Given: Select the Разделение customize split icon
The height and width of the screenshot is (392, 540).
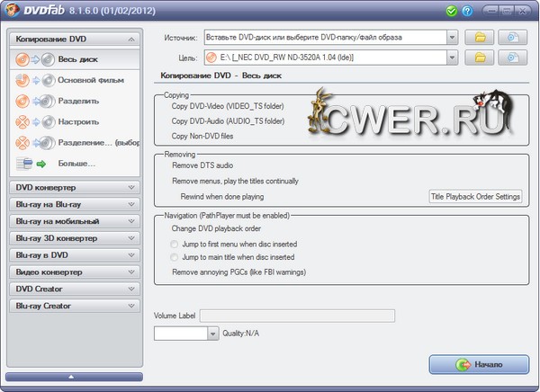Looking at the screenshot, I should (x=35, y=143).
